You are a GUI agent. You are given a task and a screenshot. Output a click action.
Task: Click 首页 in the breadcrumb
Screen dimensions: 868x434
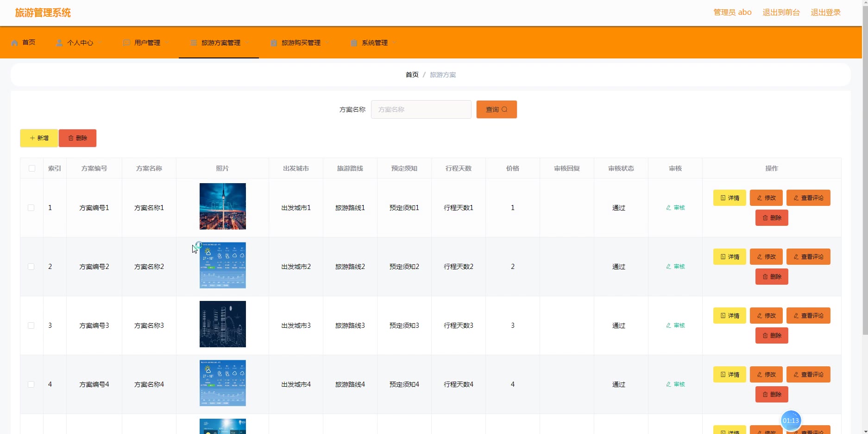click(x=412, y=75)
